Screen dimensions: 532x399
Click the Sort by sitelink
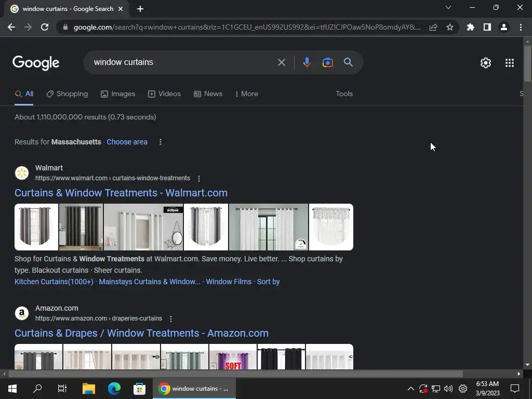point(269,282)
